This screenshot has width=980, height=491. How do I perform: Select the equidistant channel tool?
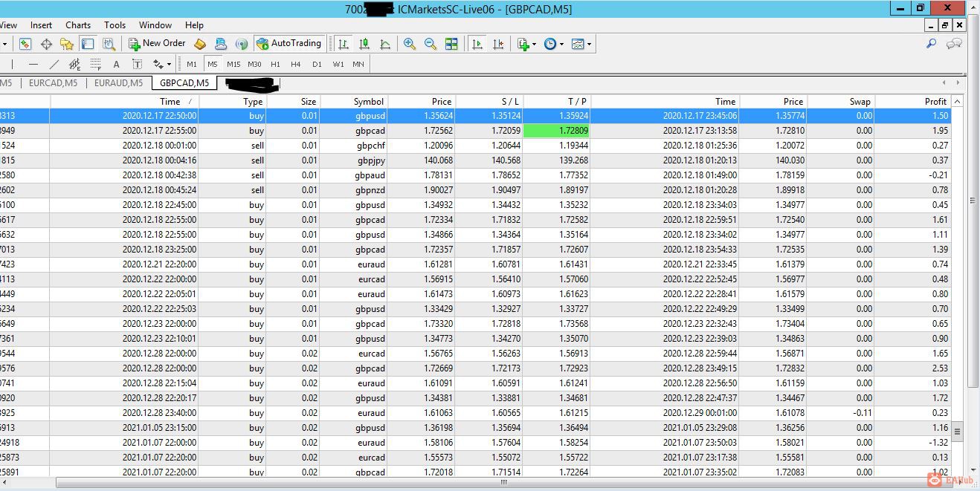click(74, 64)
